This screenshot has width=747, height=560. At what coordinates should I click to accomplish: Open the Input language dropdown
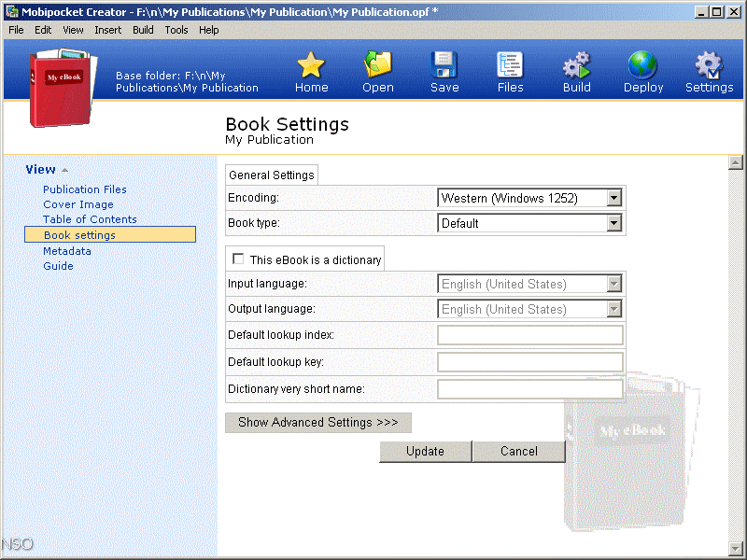coord(614,284)
